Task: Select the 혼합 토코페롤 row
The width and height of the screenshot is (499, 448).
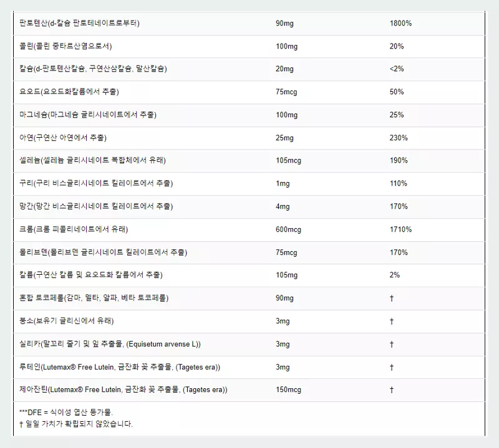Action: tap(94, 298)
